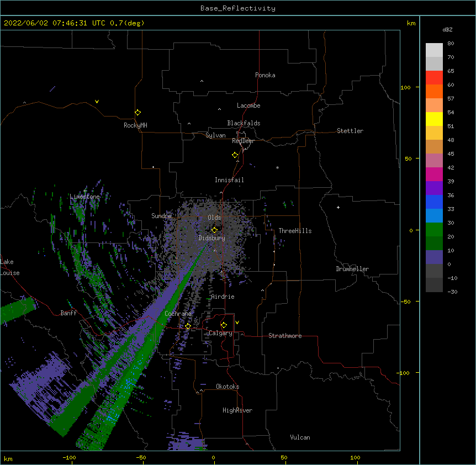This screenshot has height=465, width=476.
Task: Click the yellow diamond marker south of RedDeer
Action: (x=235, y=155)
